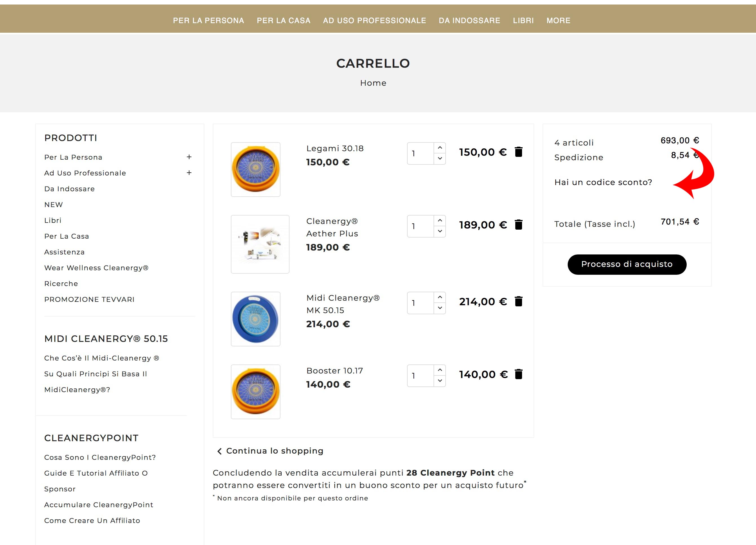This screenshot has height=545, width=756.
Task: Go to Home breadcrumb link
Action: tap(373, 83)
